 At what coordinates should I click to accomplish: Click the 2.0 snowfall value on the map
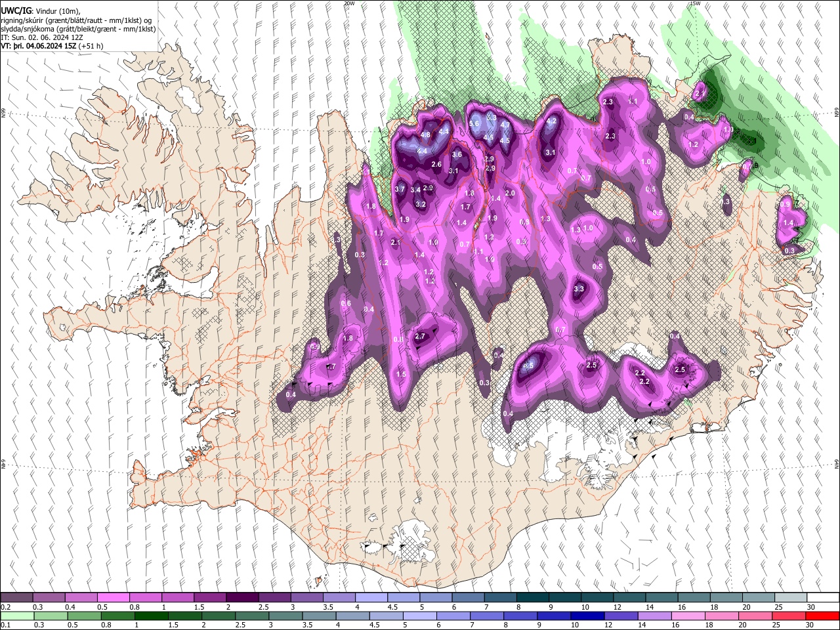point(510,194)
